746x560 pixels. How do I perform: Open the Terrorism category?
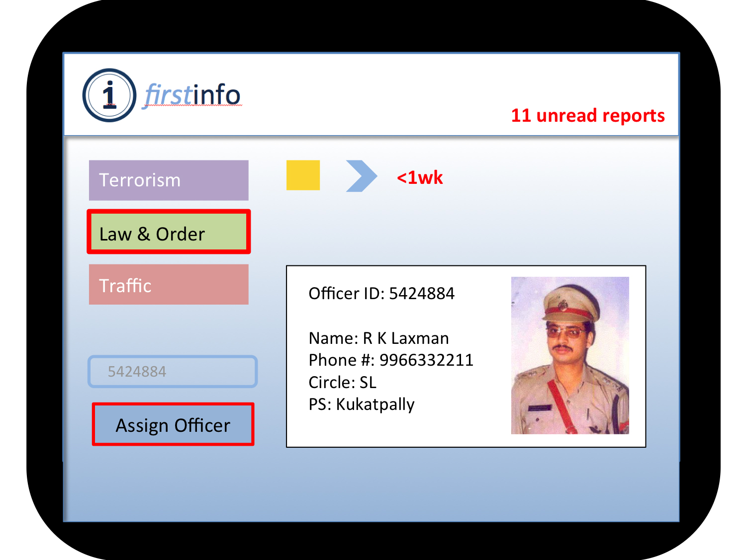[169, 180]
